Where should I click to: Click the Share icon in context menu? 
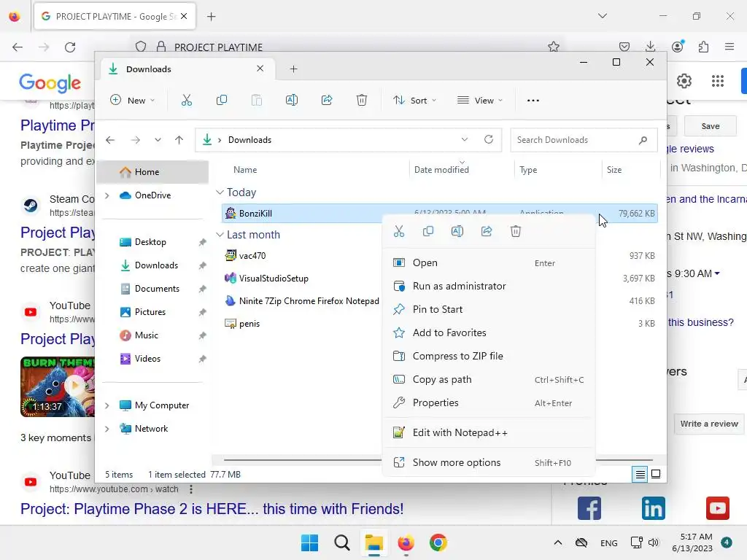(487, 231)
